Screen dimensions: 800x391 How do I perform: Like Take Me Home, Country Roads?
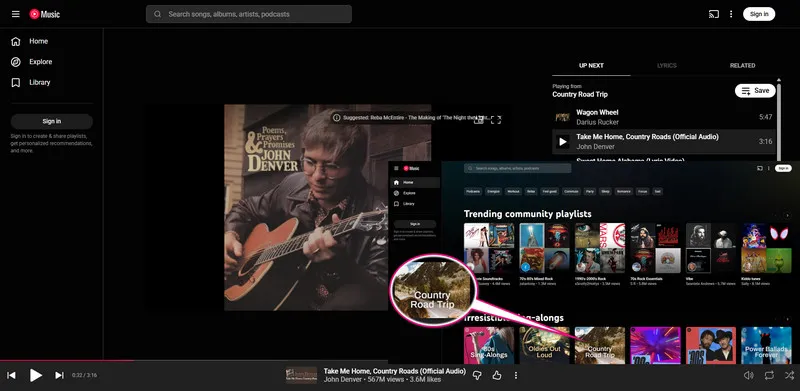497,376
